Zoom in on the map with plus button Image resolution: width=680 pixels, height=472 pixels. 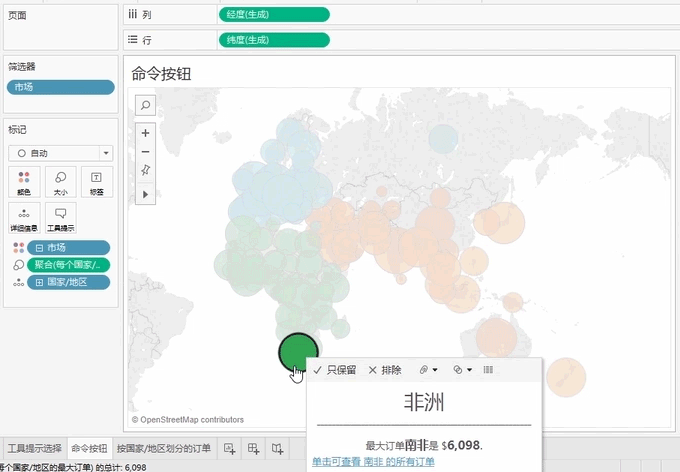pyautogui.click(x=145, y=133)
